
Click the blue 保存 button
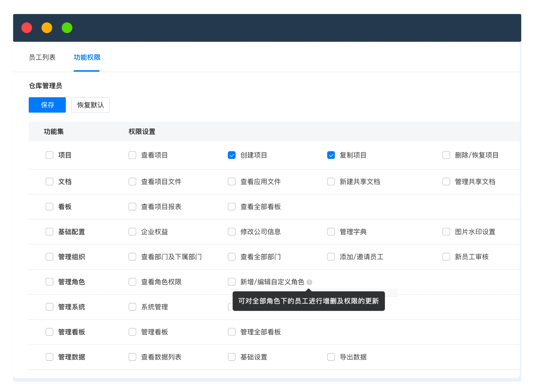(x=47, y=105)
